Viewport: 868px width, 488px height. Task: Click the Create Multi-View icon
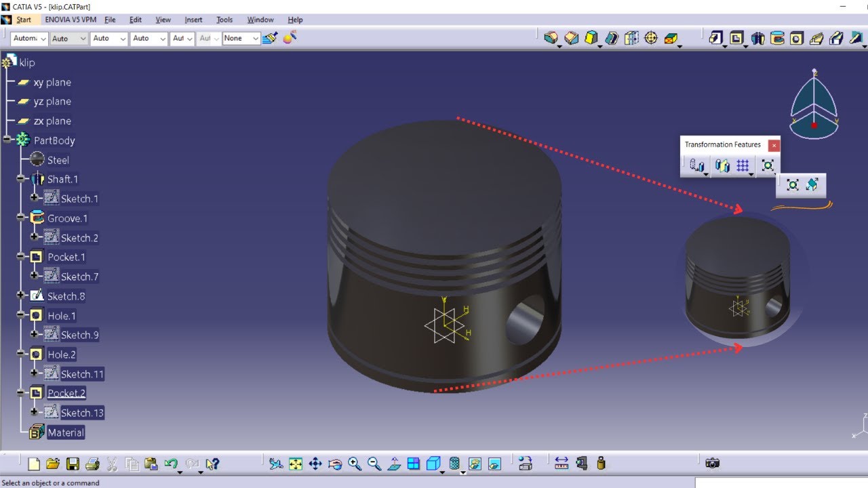click(414, 464)
